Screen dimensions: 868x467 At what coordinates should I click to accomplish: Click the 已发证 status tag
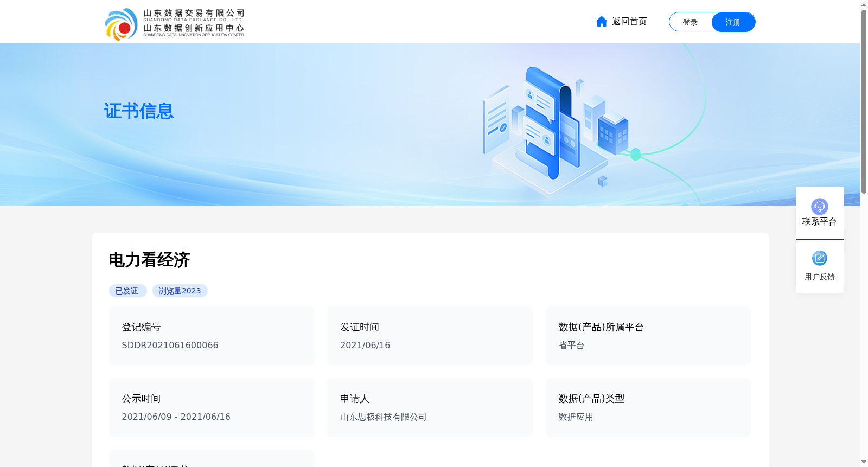coord(127,291)
